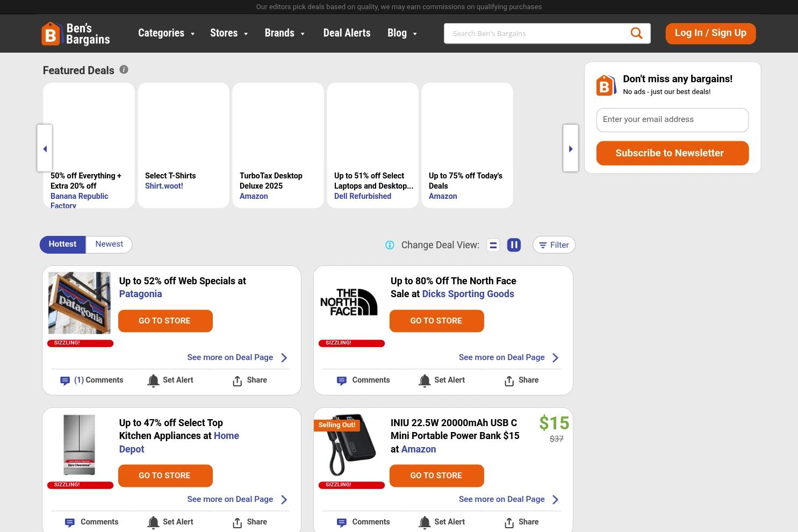
Task: Click the bell icon on the Patagonia deal
Action: pos(153,380)
